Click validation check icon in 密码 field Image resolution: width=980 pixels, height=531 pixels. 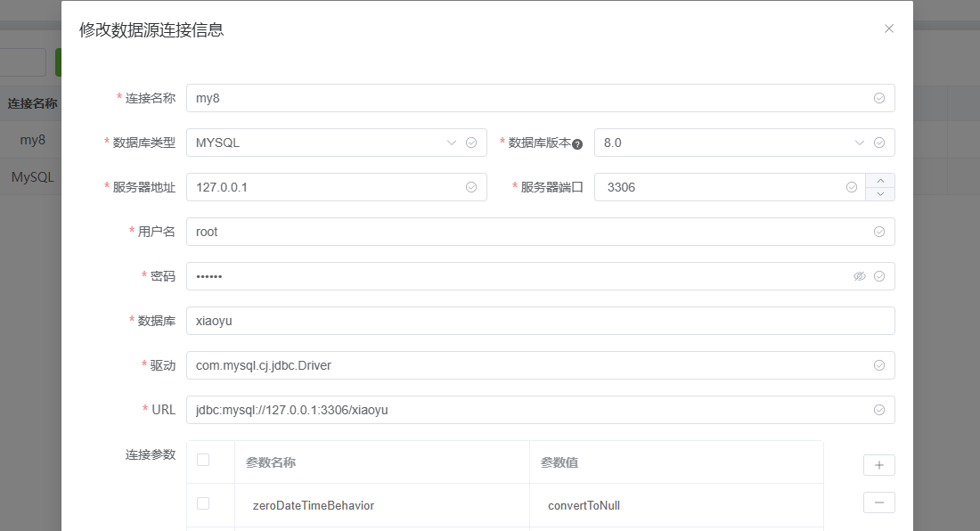pos(878,276)
